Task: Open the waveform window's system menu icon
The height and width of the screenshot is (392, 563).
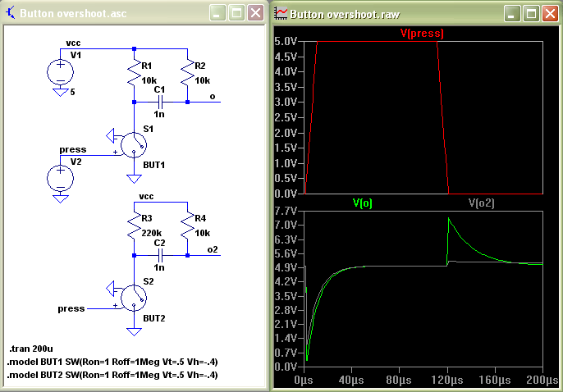Action: tap(281, 14)
